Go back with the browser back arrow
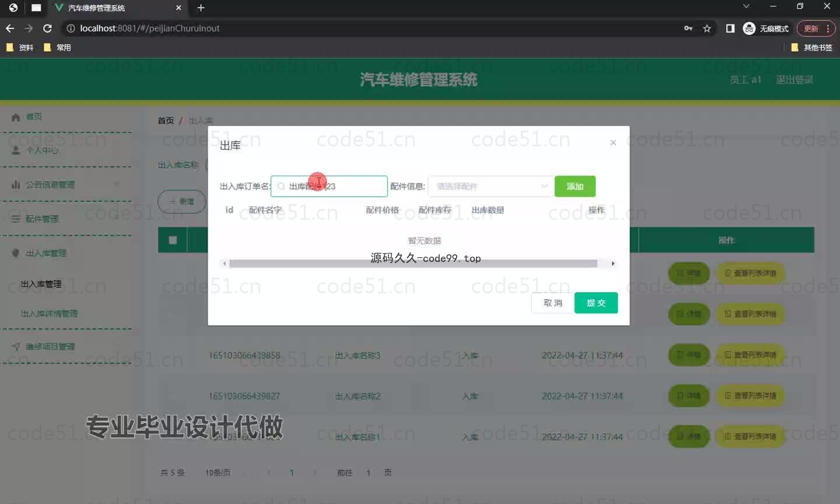The image size is (840, 504). [10, 28]
